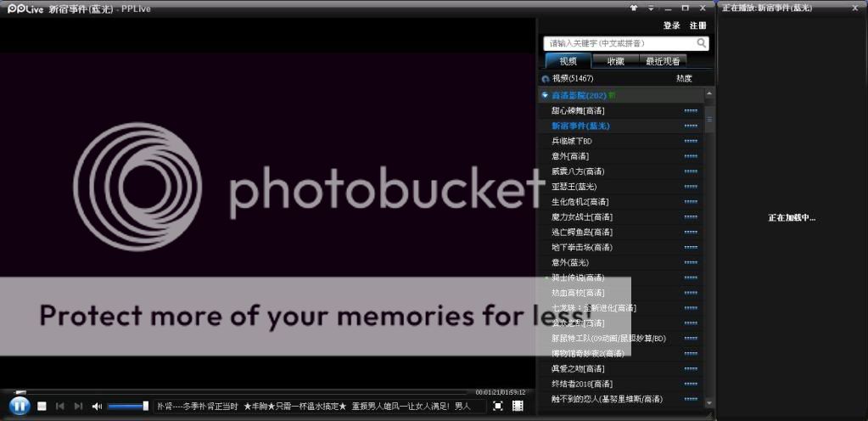This screenshot has height=421, width=868.
Task: Click the refresh icon beside 视频(51467)
Action: click(546, 79)
